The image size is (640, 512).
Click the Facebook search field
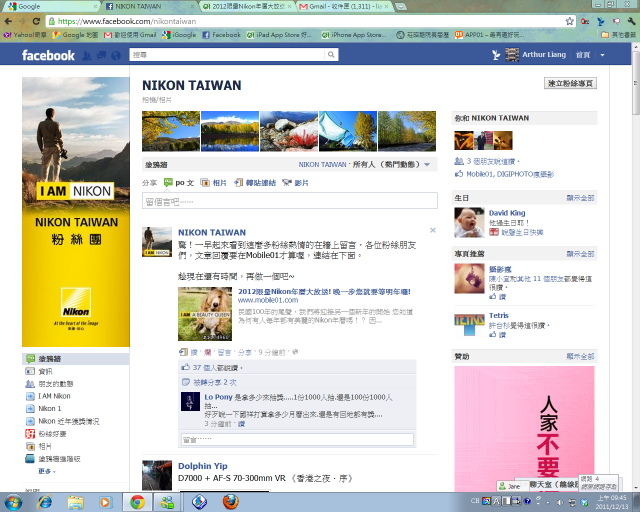coord(228,55)
